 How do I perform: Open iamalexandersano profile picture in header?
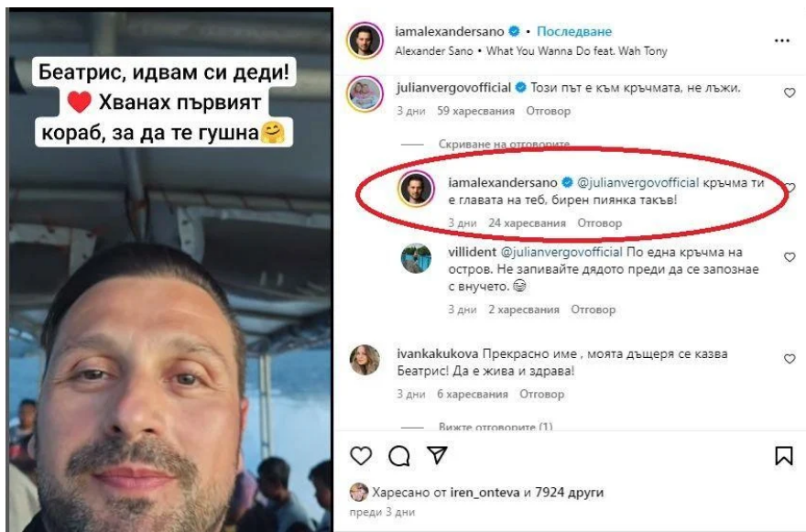click(365, 40)
